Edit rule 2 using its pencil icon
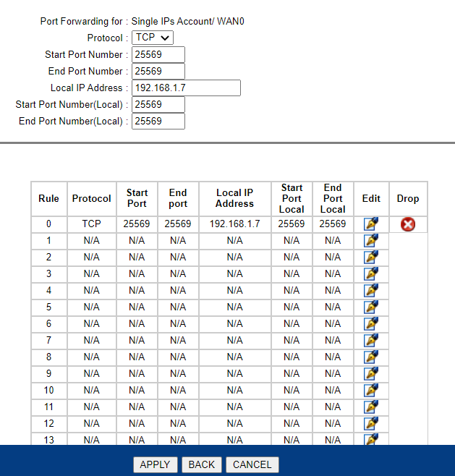This screenshot has height=476, width=455. [x=371, y=258]
